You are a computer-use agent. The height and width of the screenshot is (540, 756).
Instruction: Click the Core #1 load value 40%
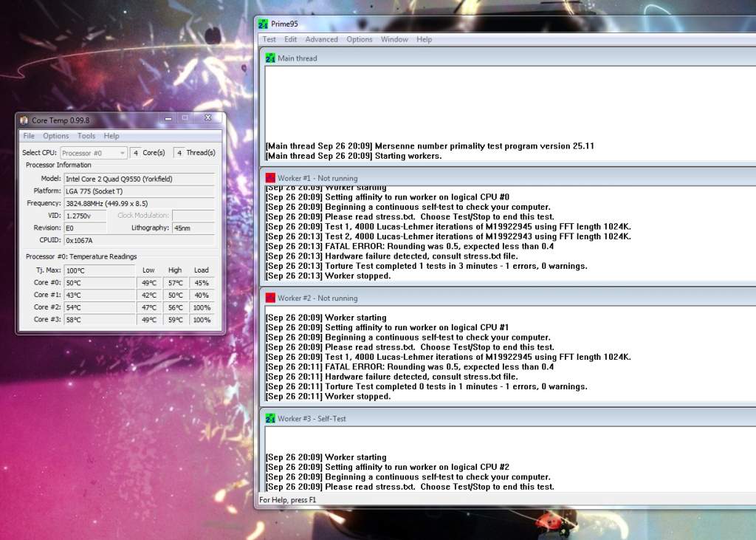pos(202,295)
